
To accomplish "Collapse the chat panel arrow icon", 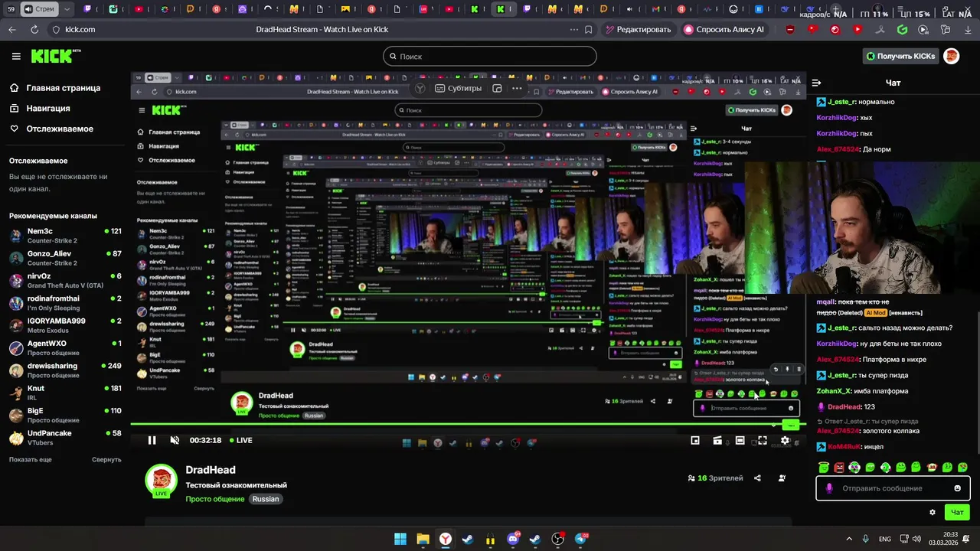I will click(816, 83).
